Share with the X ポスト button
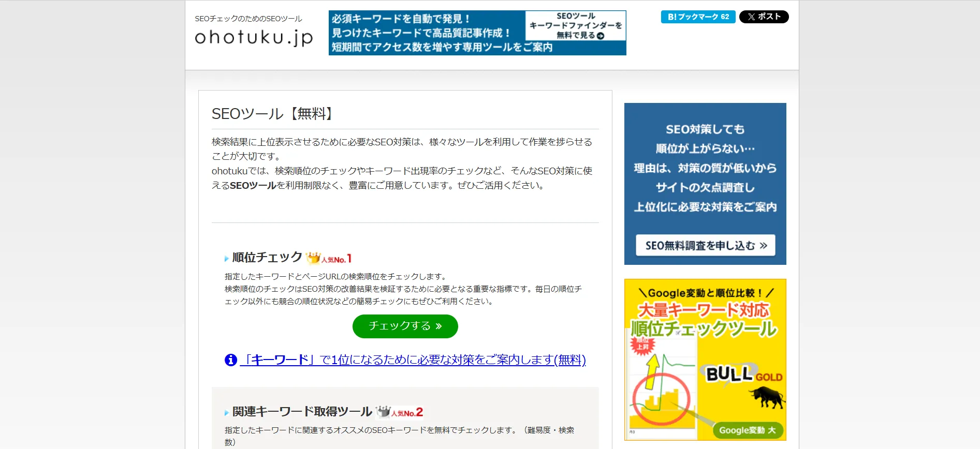The height and width of the screenshot is (449, 980). click(x=764, y=17)
